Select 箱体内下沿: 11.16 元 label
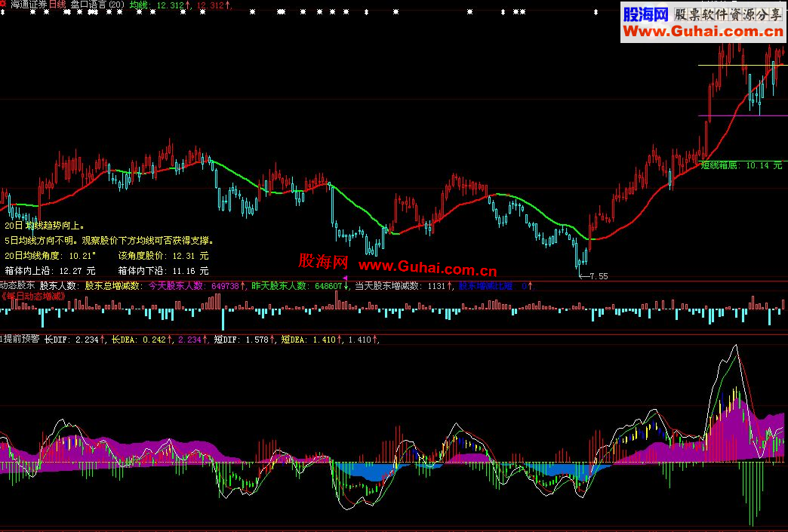 tap(163, 271)
